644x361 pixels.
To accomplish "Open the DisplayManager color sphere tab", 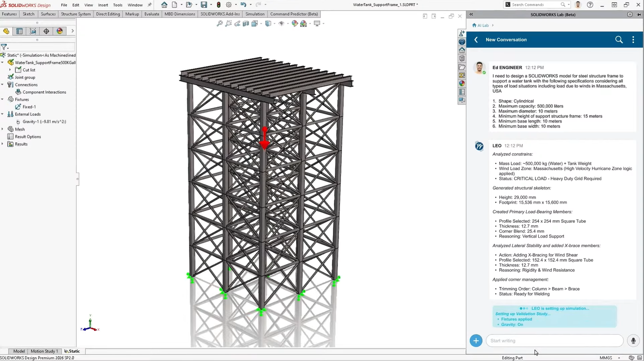I will [60, 31].
